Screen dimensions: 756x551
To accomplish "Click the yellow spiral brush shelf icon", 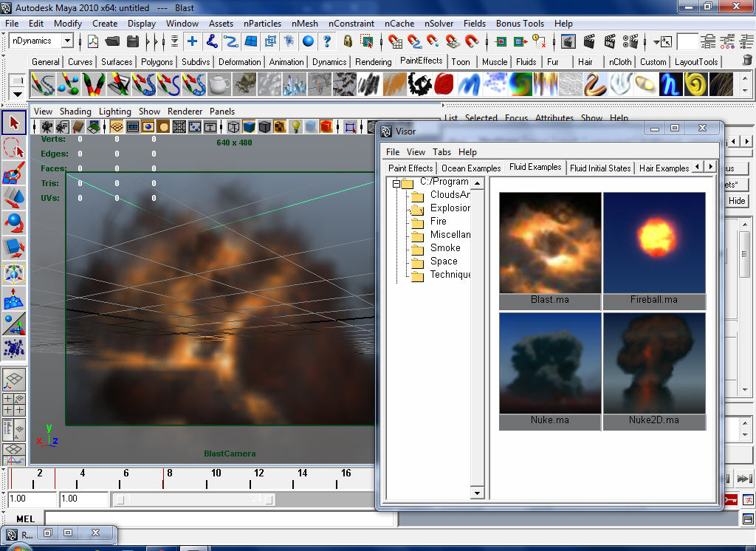I will pos(695,84).
